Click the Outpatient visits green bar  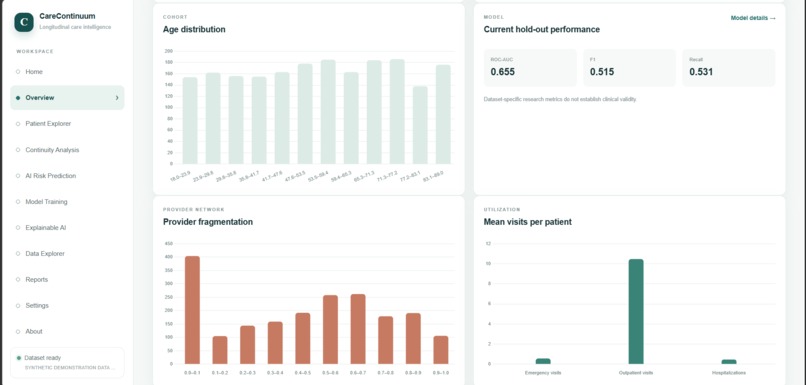point(636,311)
